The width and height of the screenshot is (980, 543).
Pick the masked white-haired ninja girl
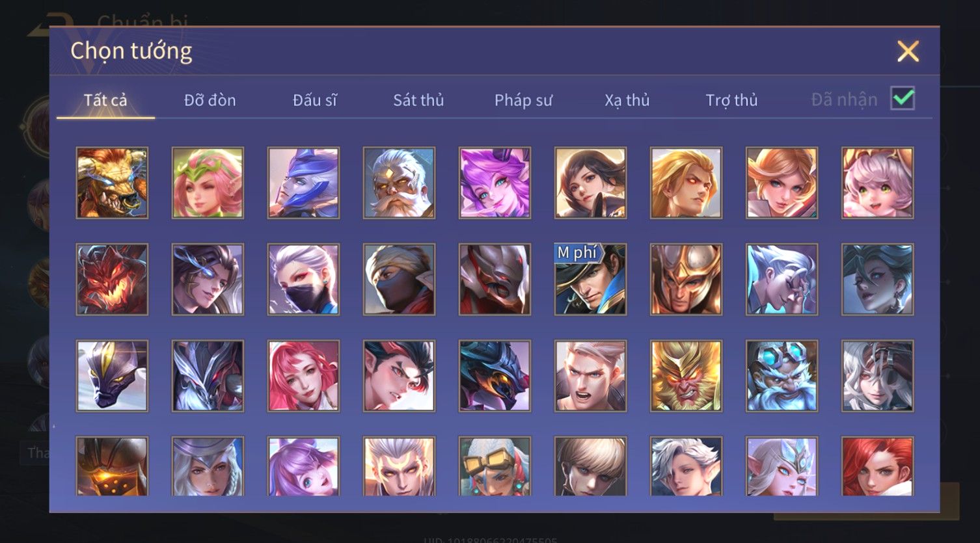pos(303,279)
